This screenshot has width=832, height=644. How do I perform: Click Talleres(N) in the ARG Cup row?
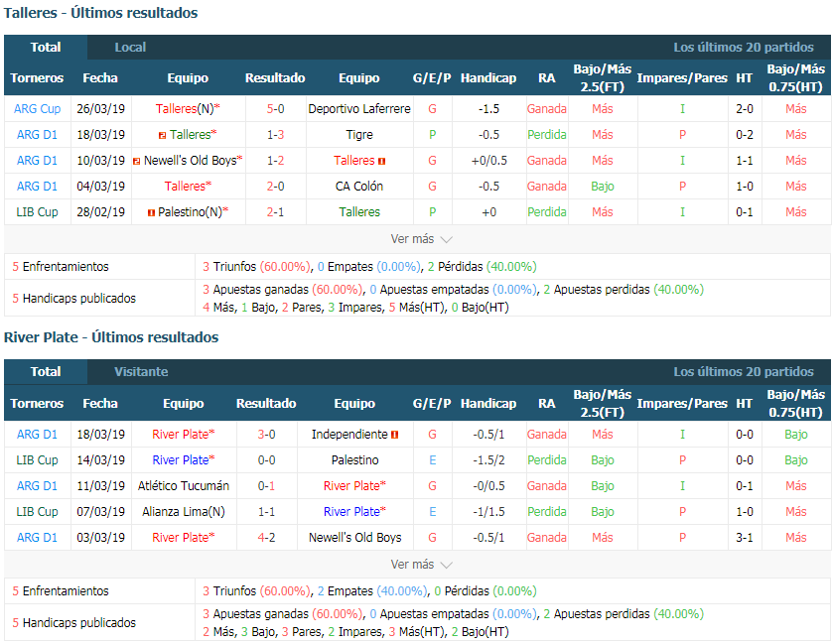click(x=185, y=109)
